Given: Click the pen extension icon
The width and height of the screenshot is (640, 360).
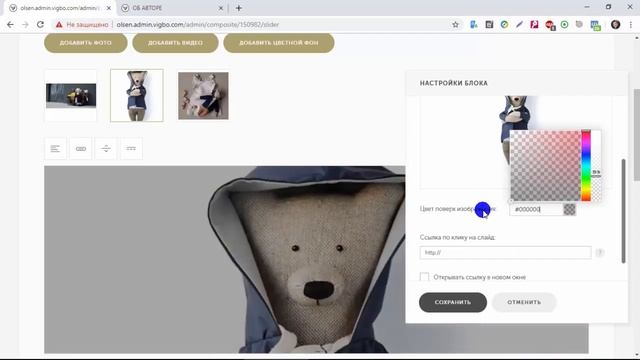Looking at the screenshot, I should click(519, 24).
